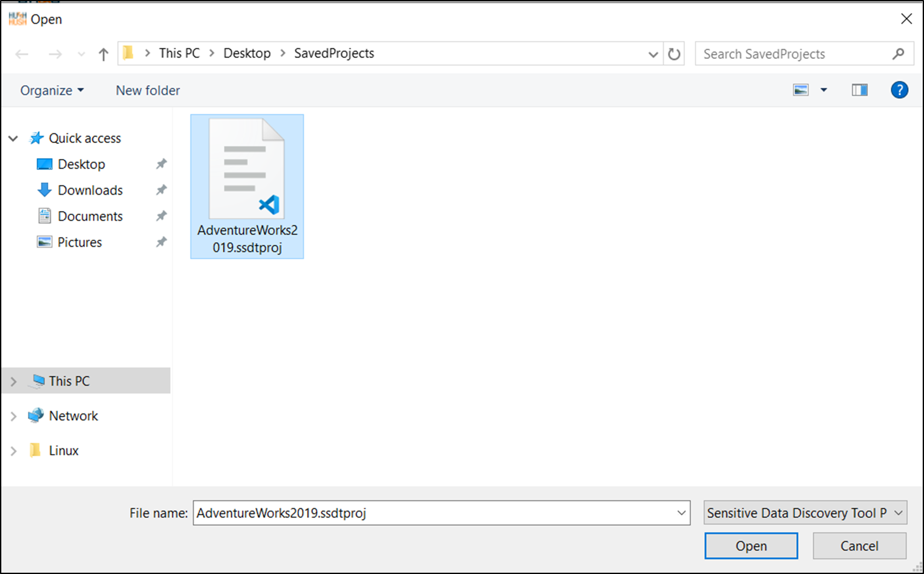The width and height of the screenshot is (924, 574).
Task: Click the pin icon next to Documents
Action: (161, 216)
